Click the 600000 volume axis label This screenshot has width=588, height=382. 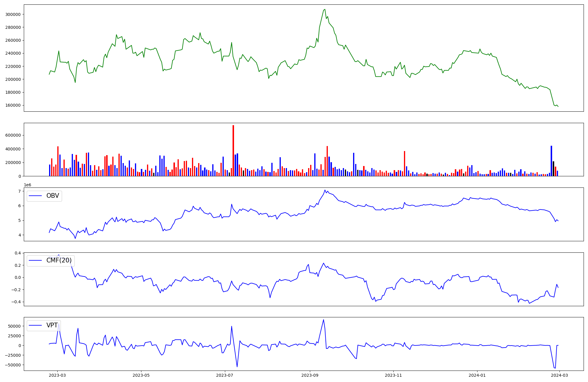pos(13,135)
